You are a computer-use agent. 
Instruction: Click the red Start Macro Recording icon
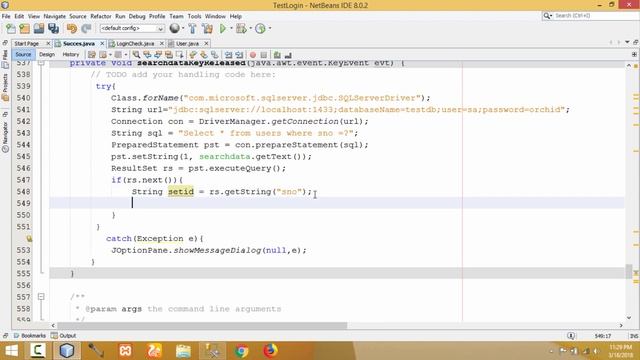pos(253,55)
